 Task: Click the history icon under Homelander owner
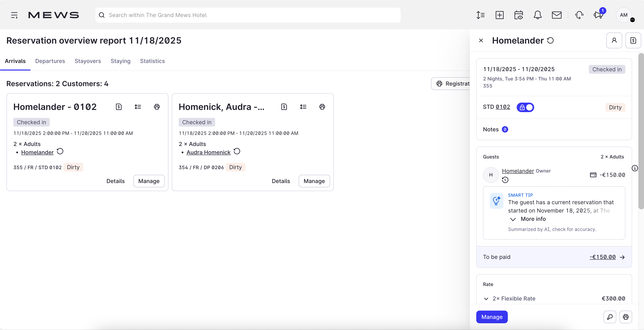[x=505, y=180]
